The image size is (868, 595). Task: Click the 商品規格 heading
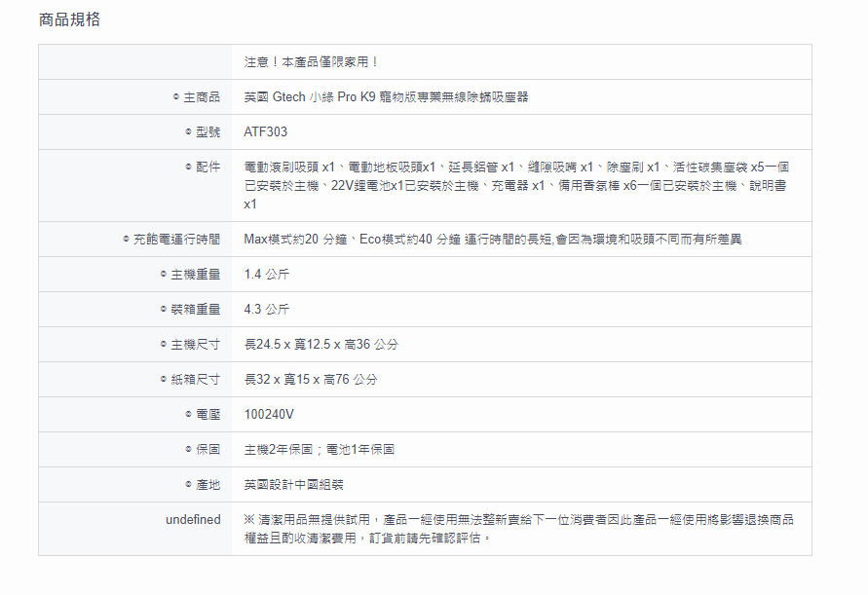pos(69,19)
